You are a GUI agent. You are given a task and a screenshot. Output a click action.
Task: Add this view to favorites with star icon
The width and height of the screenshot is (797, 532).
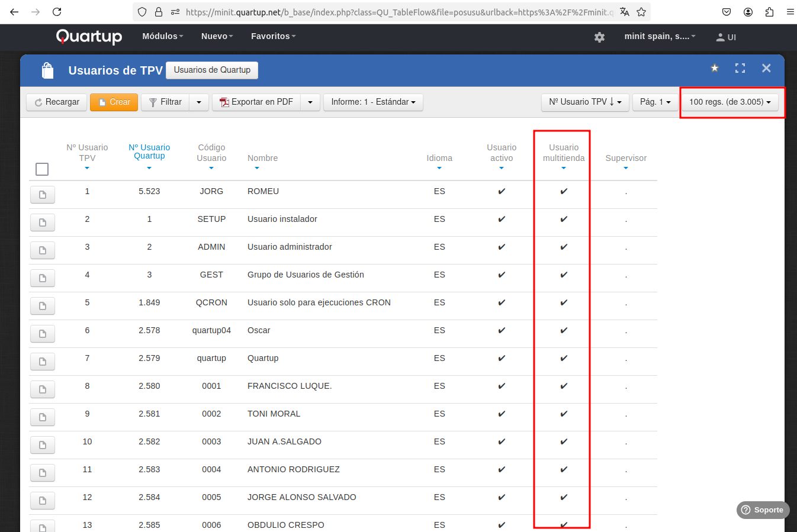pos(715,68)
